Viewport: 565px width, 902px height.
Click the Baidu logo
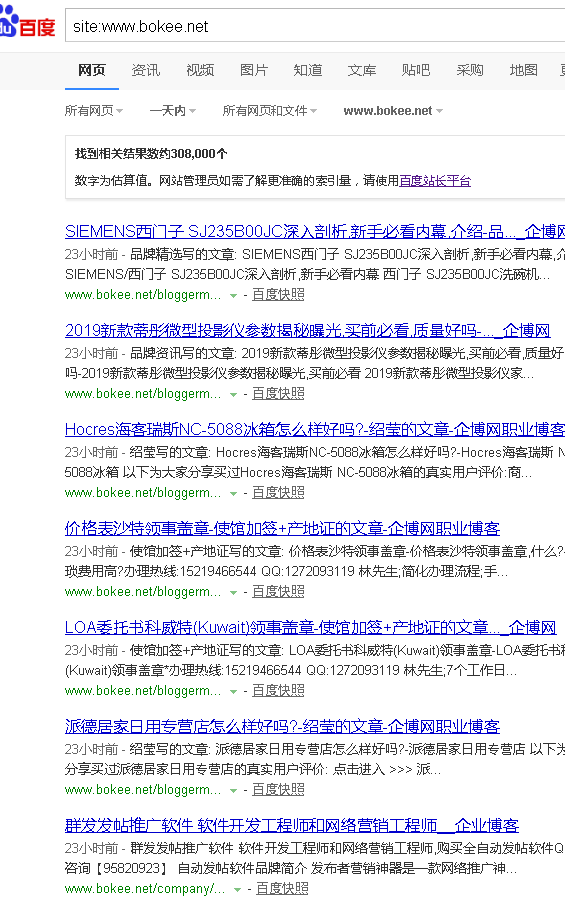[28, 23]
